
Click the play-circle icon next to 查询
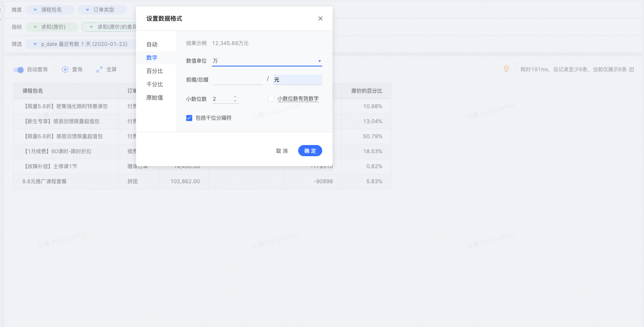tap(65, 70)
